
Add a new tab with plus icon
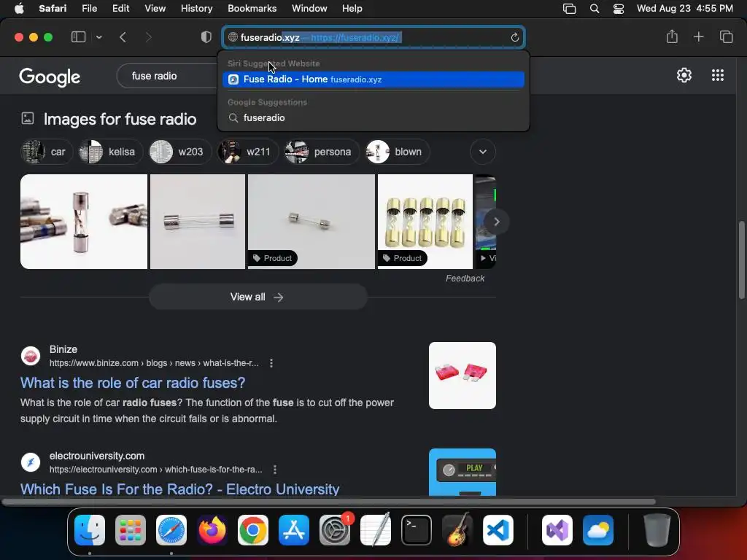pyautogui.click(x=698, y=36)
